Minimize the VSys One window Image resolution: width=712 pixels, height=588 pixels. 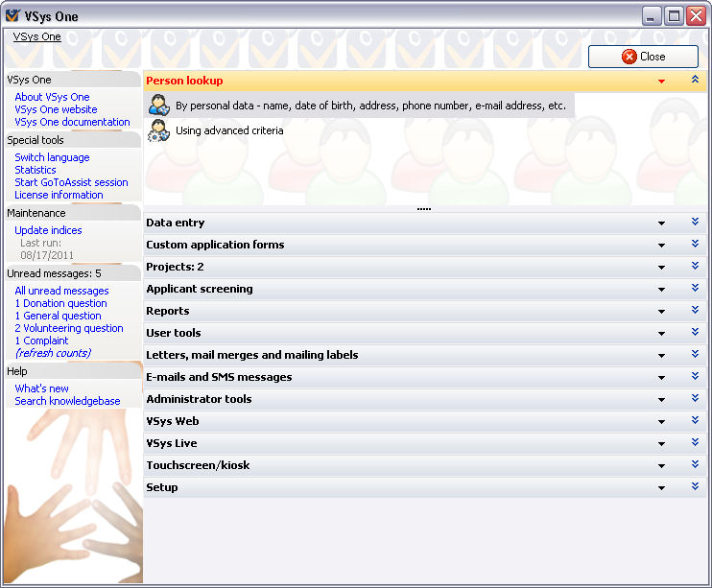point(652,16)
